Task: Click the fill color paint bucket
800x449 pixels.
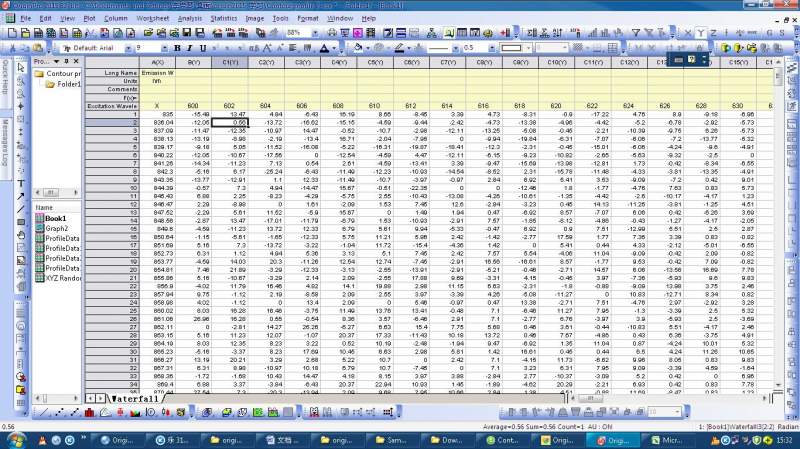Action: 358,48
